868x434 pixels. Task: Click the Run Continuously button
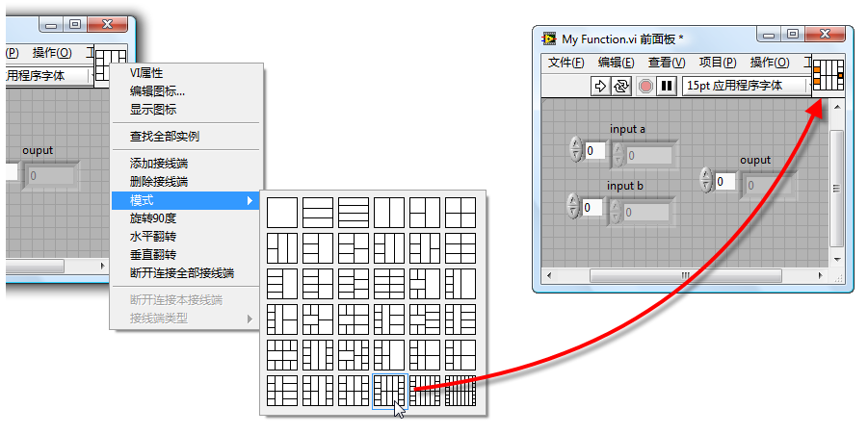click(x=621, y=86)
